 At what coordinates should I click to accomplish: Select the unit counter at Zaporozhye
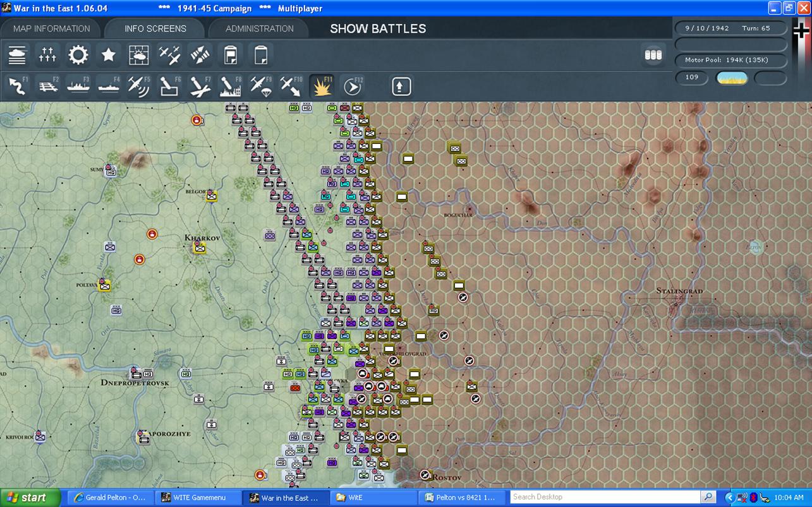tap(143, 437)
